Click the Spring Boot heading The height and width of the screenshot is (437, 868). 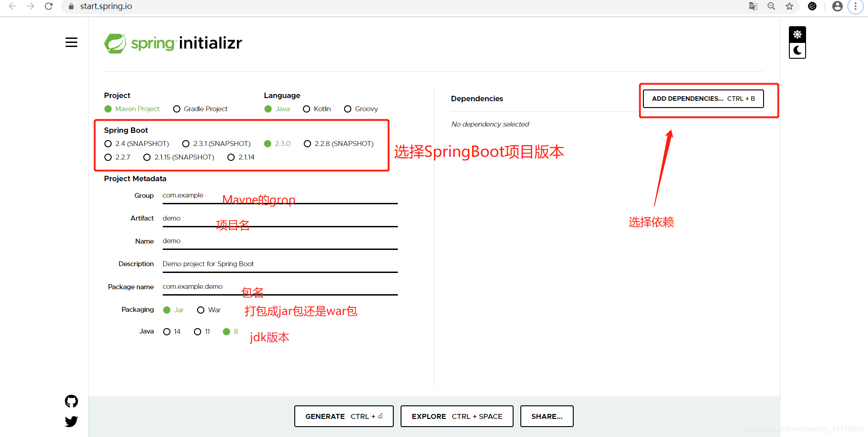point(126,130)
